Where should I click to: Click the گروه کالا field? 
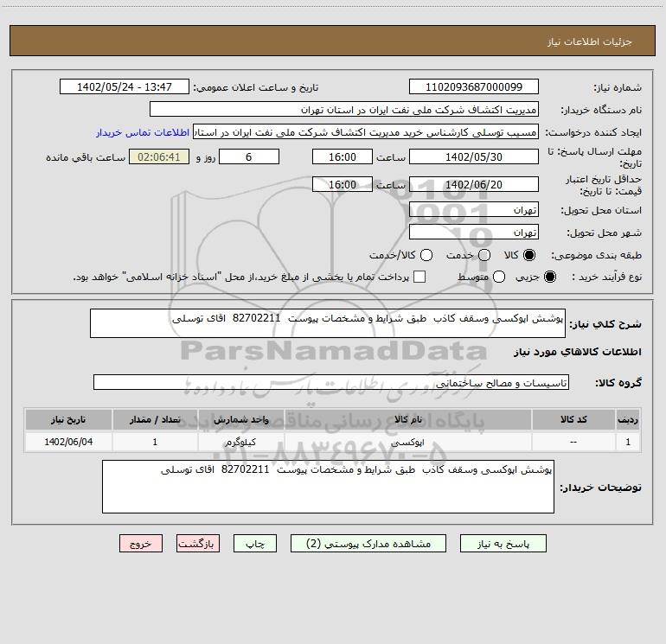click(x=331, y=382)
